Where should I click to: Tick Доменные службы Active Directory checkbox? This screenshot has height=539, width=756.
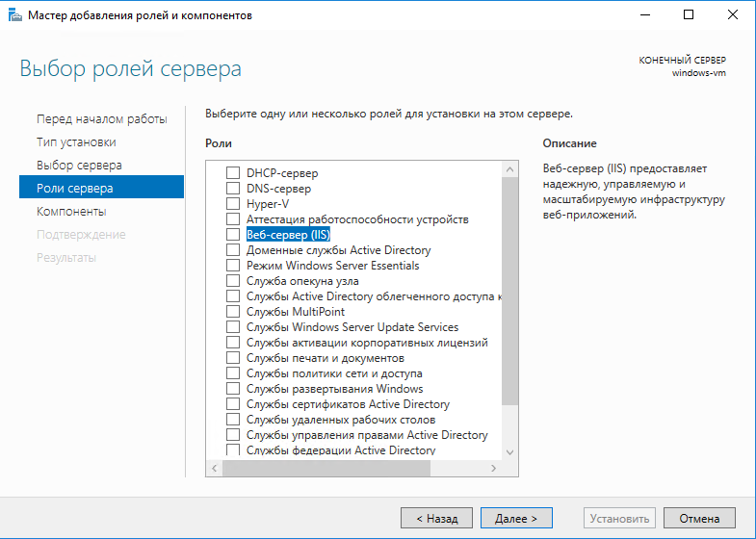pyautogui.click(x=233, y=250)
